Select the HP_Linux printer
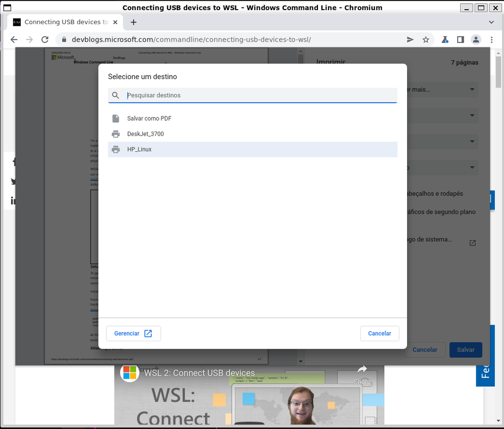 pos(253,149)
